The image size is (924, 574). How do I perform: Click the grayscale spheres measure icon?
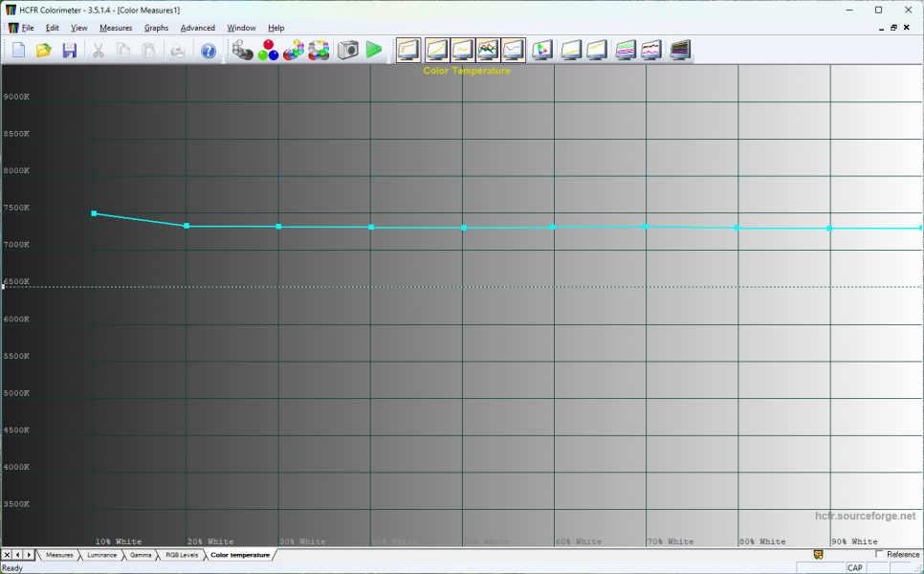243,50
